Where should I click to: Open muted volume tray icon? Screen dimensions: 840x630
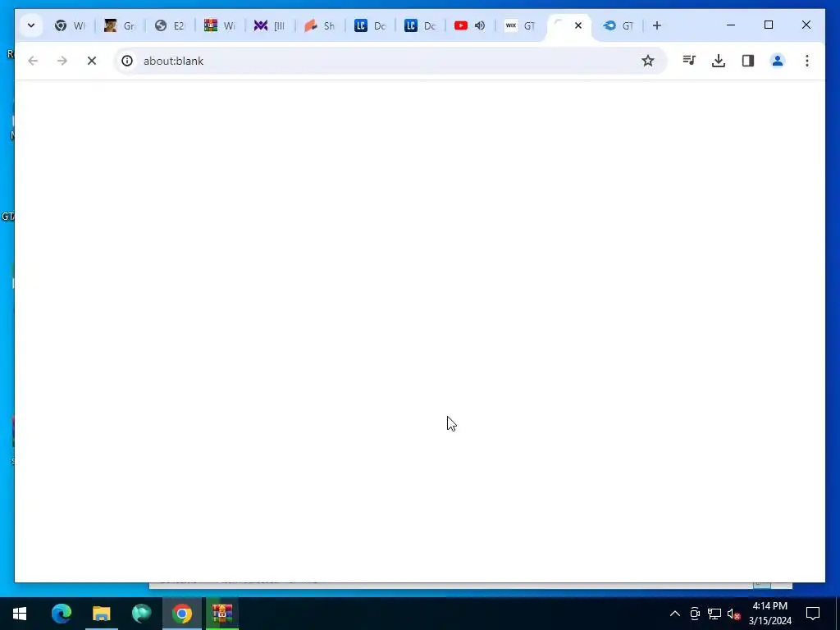734,614
